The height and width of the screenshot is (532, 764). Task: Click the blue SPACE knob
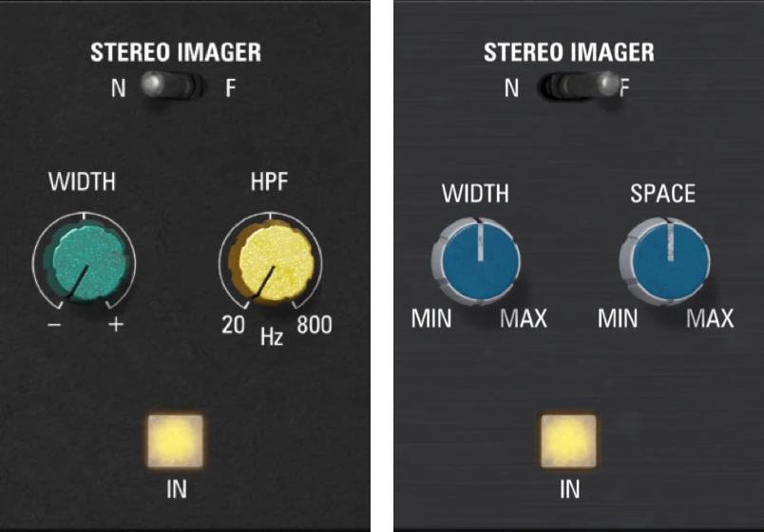point(664,261)
